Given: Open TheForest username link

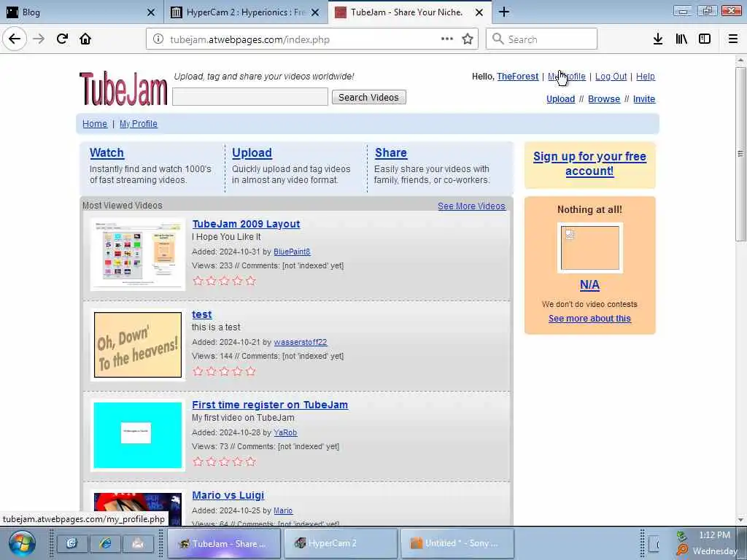Looking at the screenshot, I should click(517, 76).
